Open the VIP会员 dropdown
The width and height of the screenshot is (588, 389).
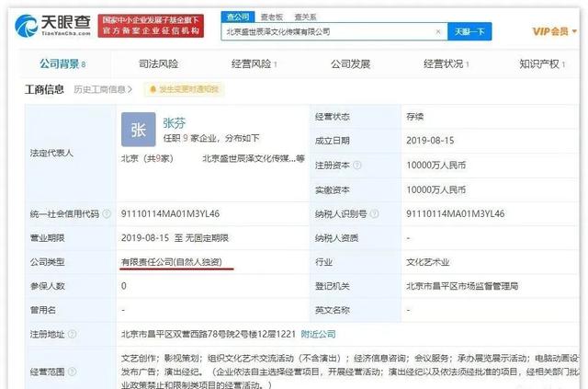[x=554, y=31]
